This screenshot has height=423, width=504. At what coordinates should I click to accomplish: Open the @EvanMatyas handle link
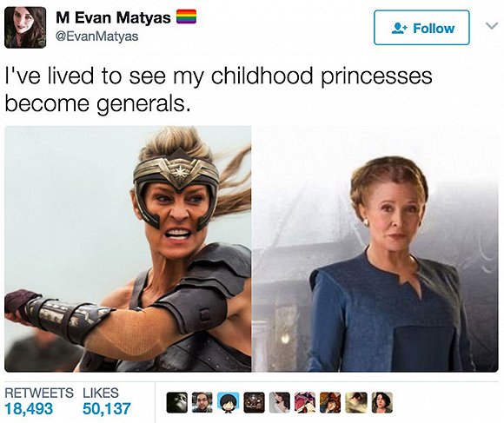[97, 36]
